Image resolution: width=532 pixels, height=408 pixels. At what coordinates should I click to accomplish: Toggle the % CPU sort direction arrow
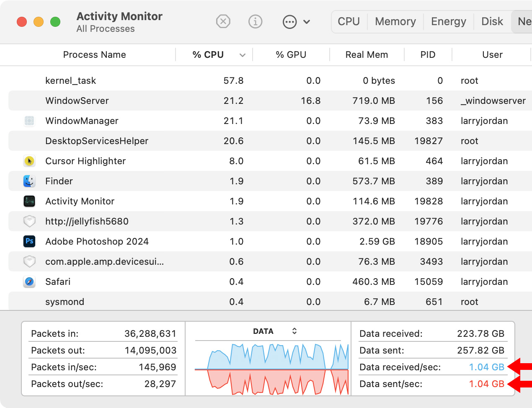click(242, 55)
